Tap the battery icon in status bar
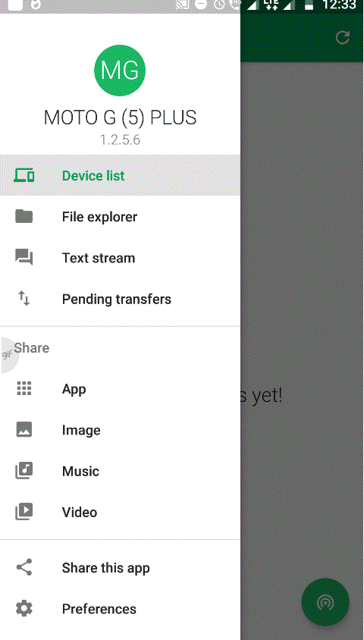Viewport: 364px width, 640px height. (309, 5)
